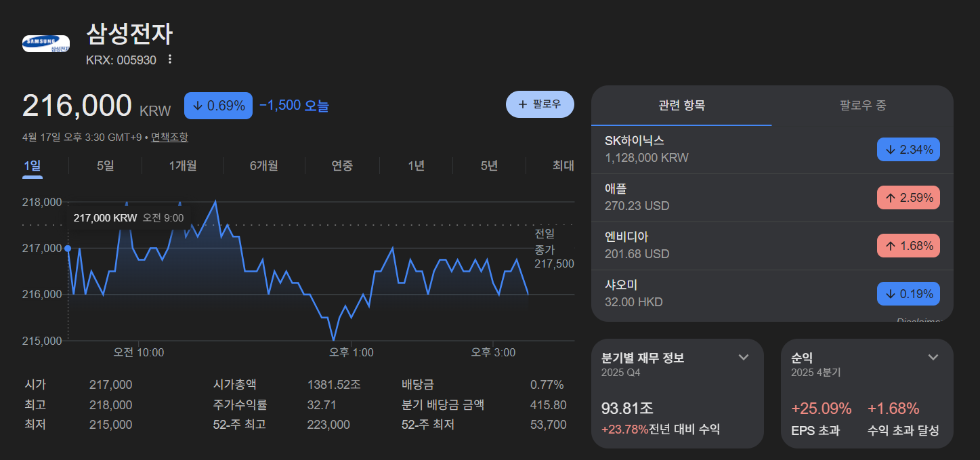Click the 오후 1:00 axis label
The height and width of the screenshot is (460, 980).
click(x=351, y=352)
